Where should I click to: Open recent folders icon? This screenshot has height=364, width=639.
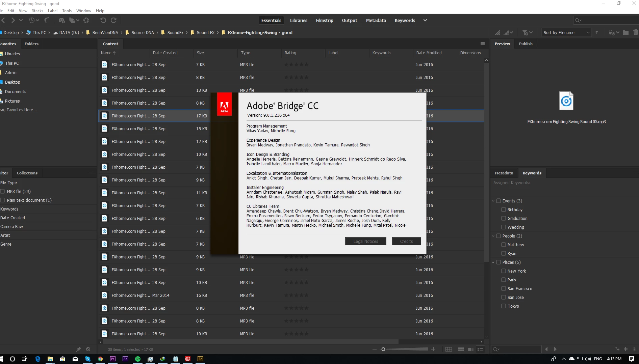(614, 32)
